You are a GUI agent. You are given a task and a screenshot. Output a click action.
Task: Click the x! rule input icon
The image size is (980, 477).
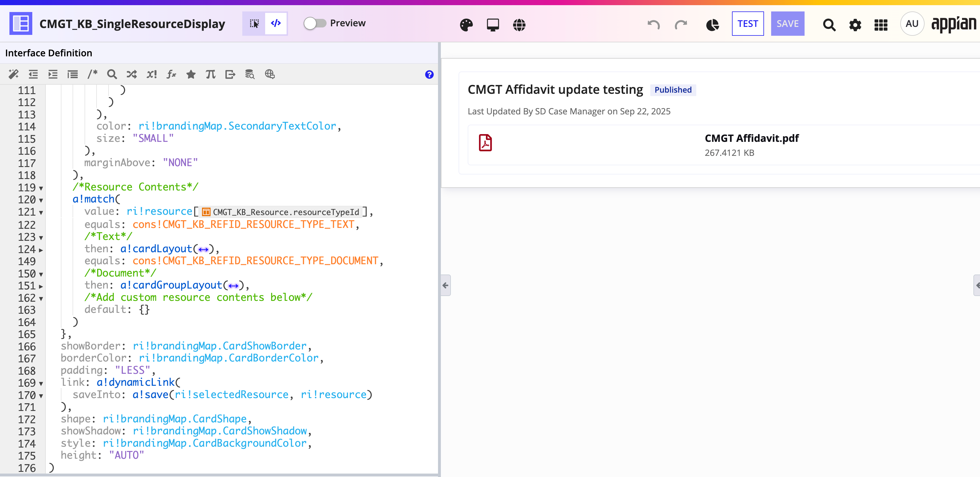tap(151, 74)
